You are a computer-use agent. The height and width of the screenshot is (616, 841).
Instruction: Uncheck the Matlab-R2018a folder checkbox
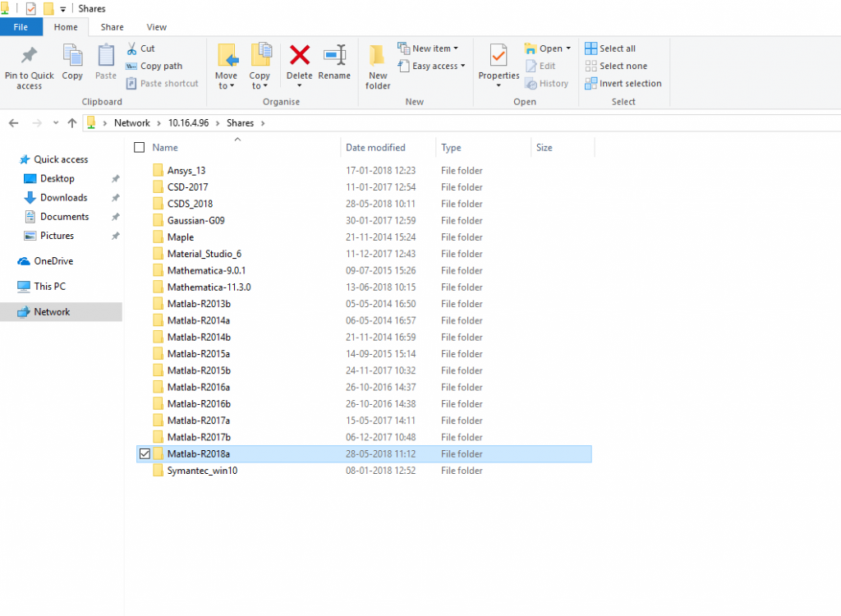pyautogui.click(x=145, y=454)
